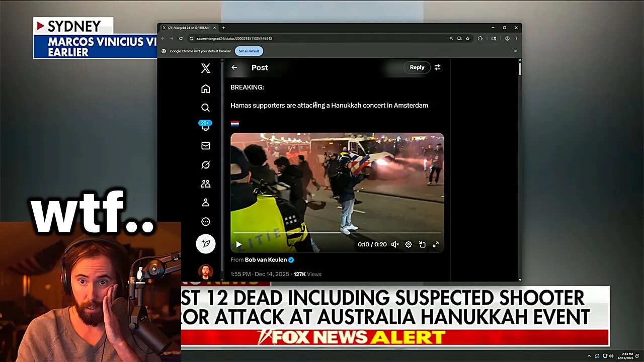This screenshot has width=644, height=362.
Task: Click the Reply button on the post
Action: pos(417,67)
